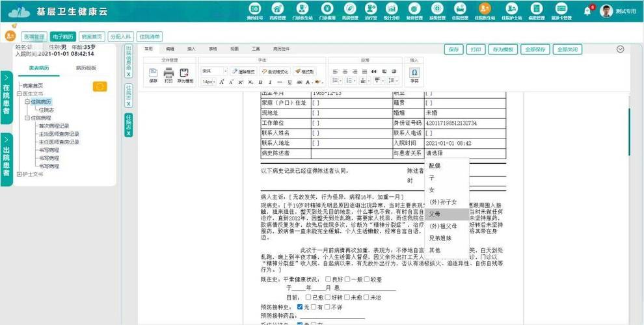
Task: Click the document vertical scrollbar
Action: tap(629, 131)
